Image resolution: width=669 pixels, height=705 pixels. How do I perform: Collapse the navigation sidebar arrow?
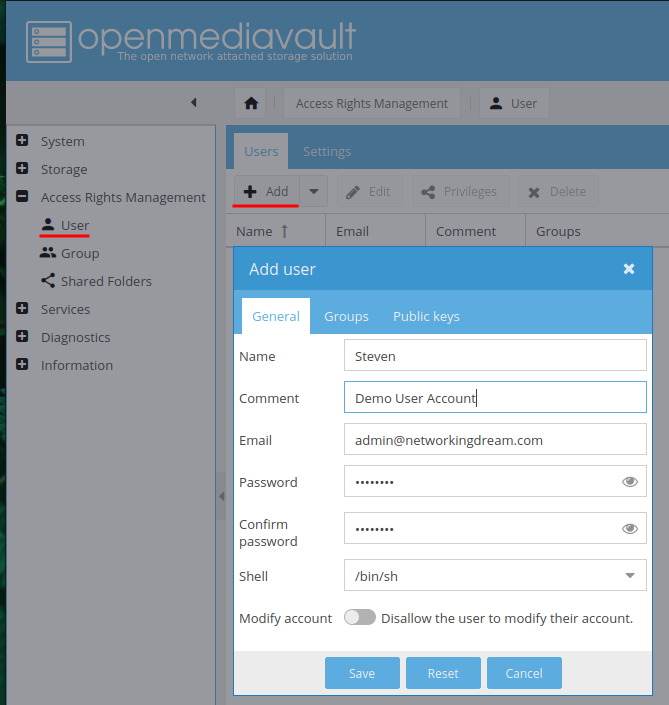pos(194,103)
